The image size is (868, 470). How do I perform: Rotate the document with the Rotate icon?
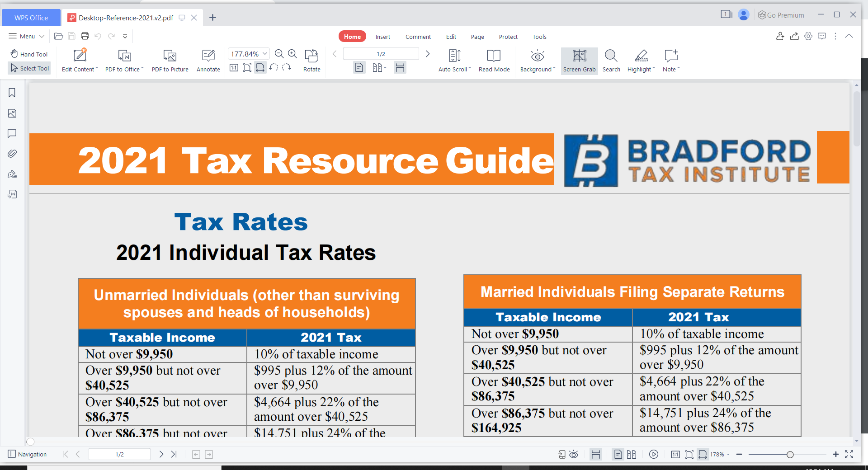pyautogui.click(x=311, y=56)
